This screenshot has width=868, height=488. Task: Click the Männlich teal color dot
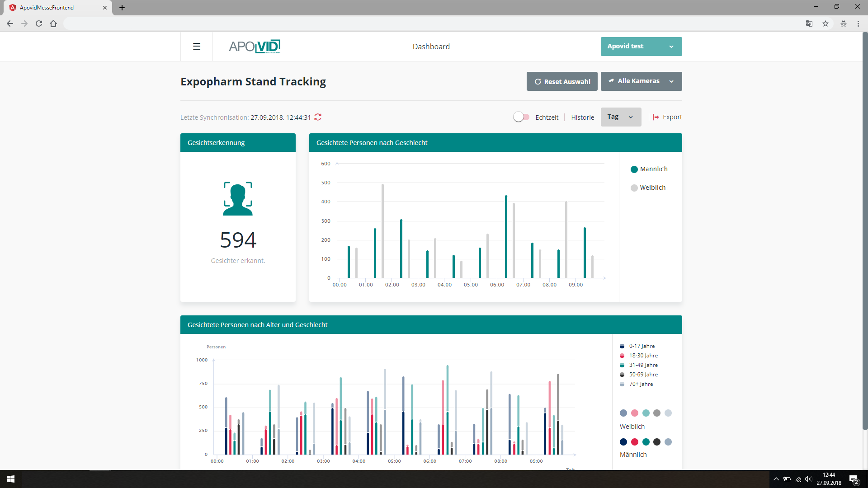tap(646, 442)
